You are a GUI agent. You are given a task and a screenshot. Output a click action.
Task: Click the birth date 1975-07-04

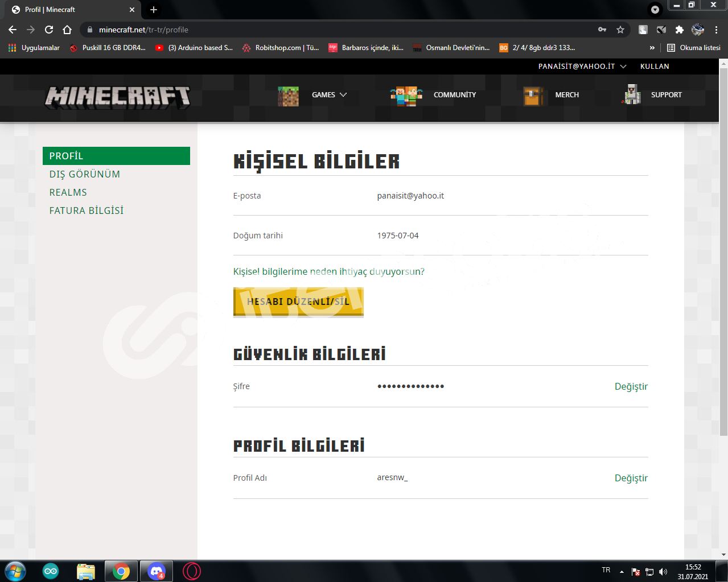pyautogui.click(x=398, y=236)
